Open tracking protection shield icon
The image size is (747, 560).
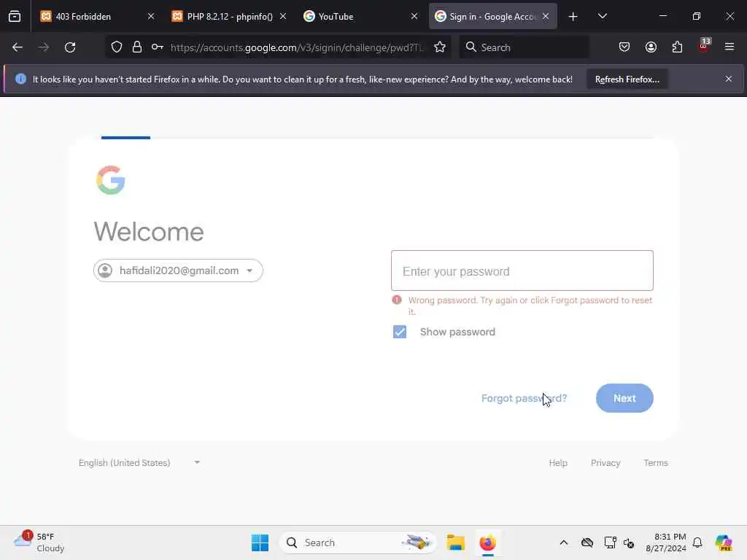(x=117, y=47)
